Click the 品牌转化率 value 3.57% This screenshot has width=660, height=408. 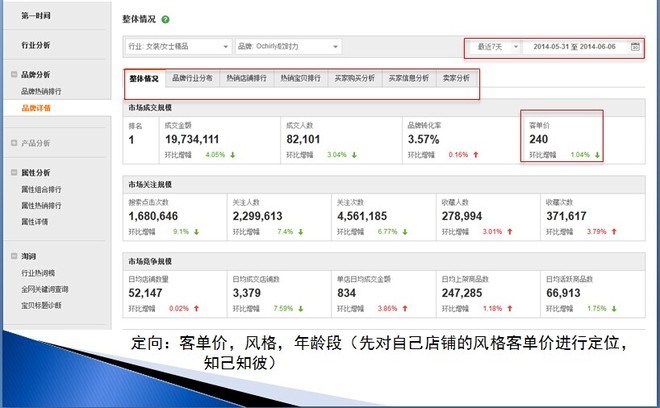click(x=423, y=139)
